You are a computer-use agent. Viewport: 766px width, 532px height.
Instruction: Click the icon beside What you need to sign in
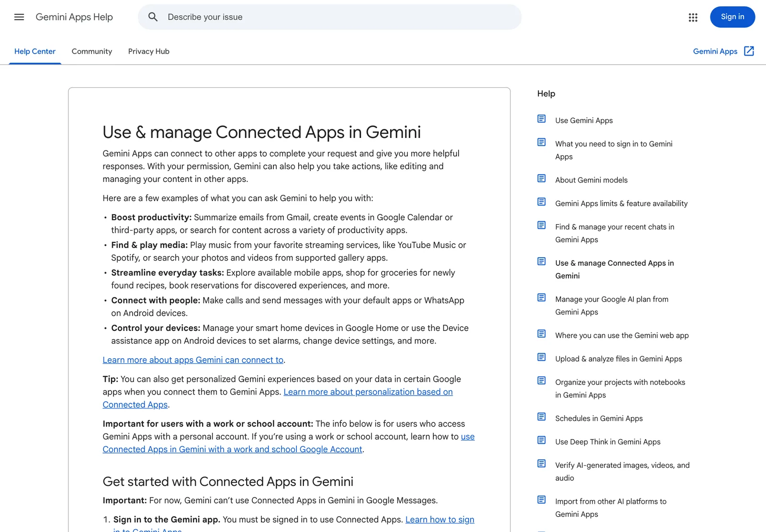[x=541, y=142]
